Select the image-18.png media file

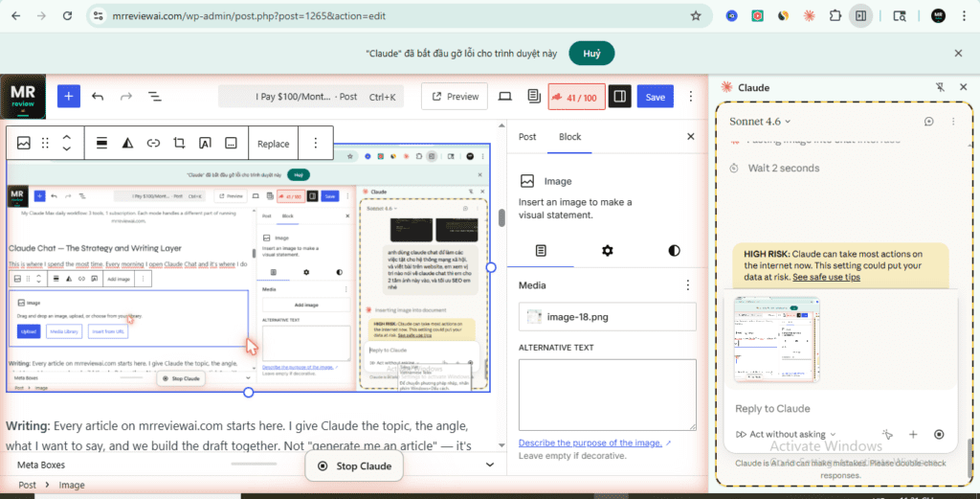point(608,316)
